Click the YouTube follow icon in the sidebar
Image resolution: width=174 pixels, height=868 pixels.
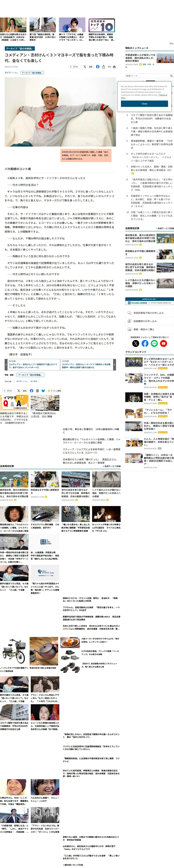(x=164, y=343)
